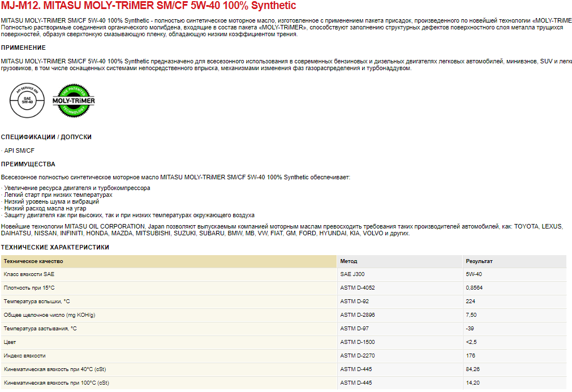Select the Индекс вязкости row label
572x392 pixels.
point(25,356)
